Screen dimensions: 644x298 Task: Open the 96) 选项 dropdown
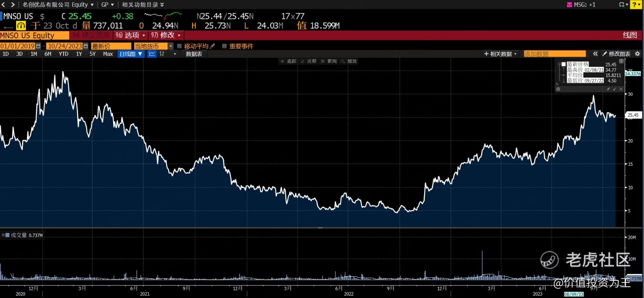pos(130,35)
